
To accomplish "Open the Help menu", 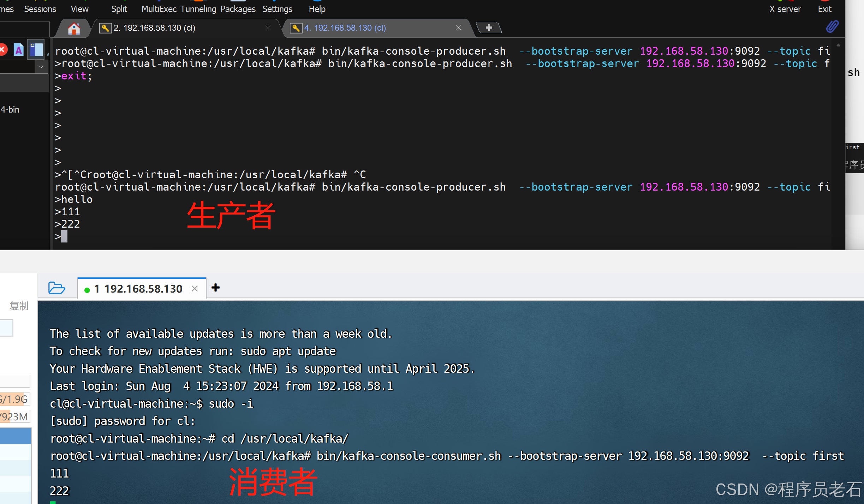I will click(x=317, y=9).
